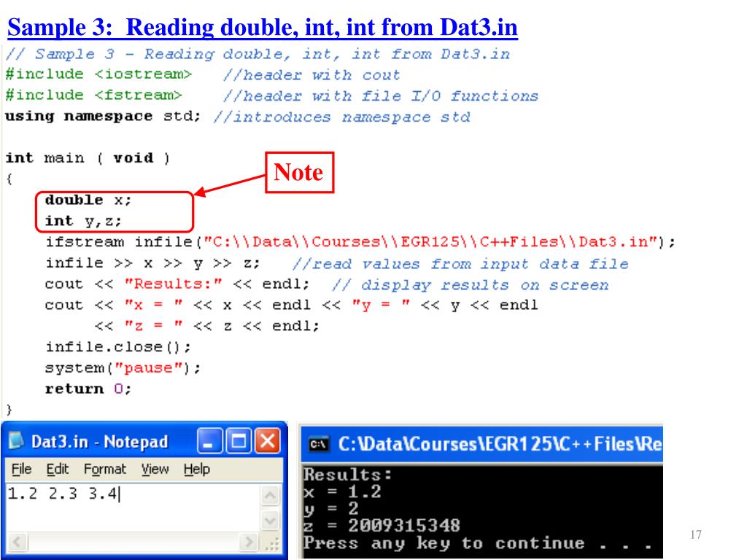Click the Notepad vertical scroll down arrow

point(270,519)
